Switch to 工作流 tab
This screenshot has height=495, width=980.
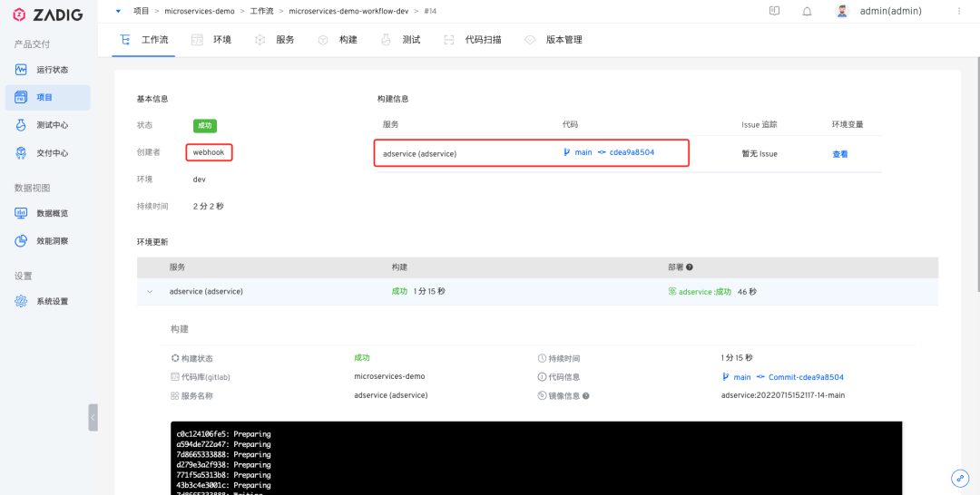coord(143,40)
